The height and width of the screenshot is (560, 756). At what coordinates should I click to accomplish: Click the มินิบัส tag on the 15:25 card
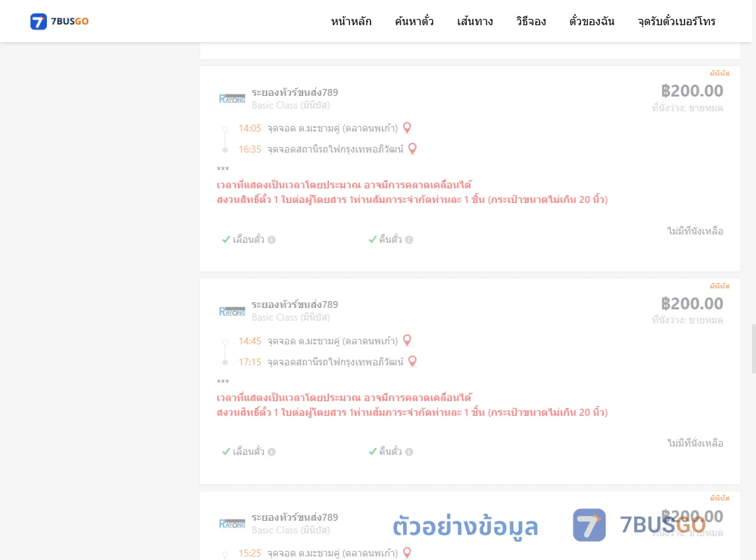720,498
